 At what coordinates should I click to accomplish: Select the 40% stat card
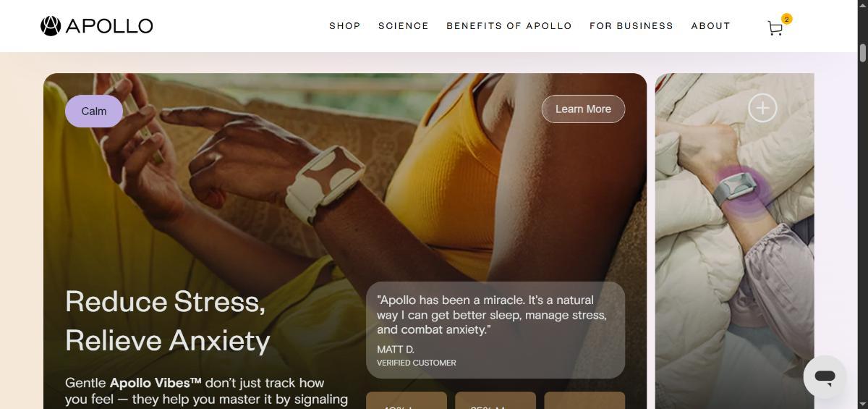pyautogui.click(x=407, y=400)
